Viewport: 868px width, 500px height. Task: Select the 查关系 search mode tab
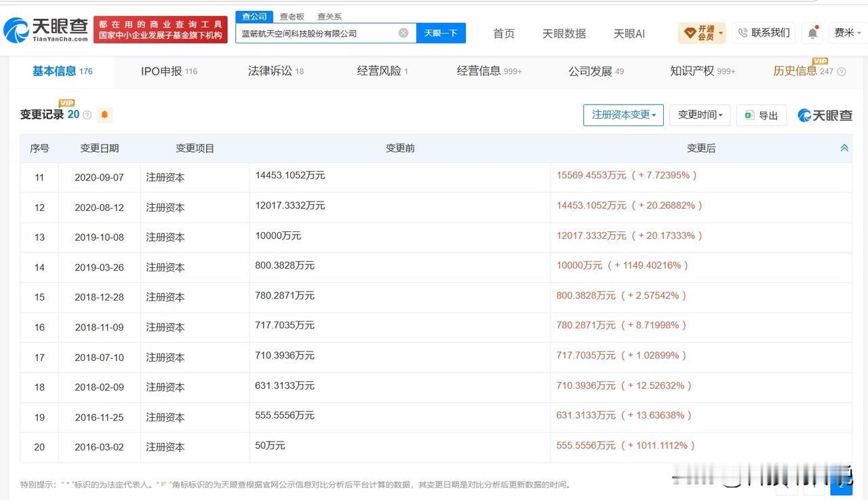(330, 16)
